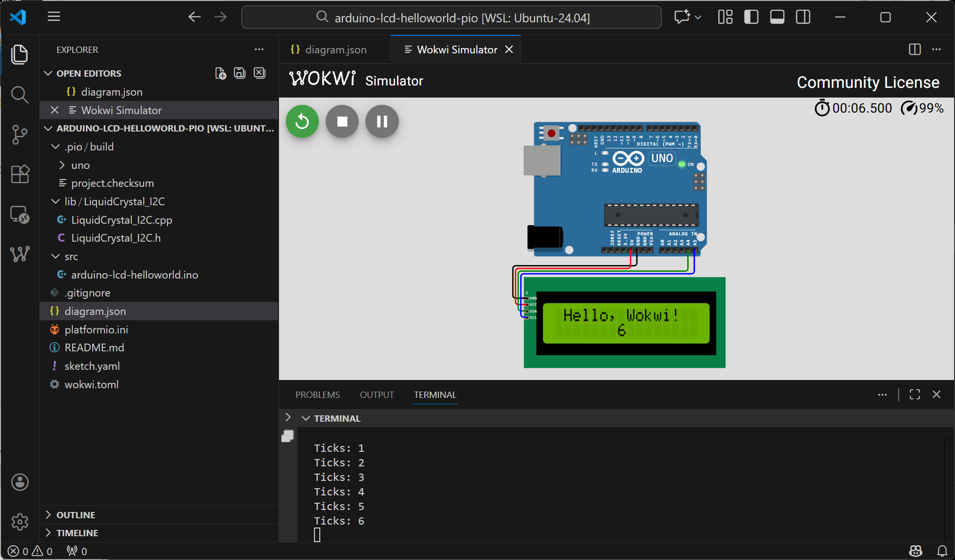Image resolution: width=955 pixels, height=560 pixels.
Task: Open Search view in activity bar
Action: point(20,95)
